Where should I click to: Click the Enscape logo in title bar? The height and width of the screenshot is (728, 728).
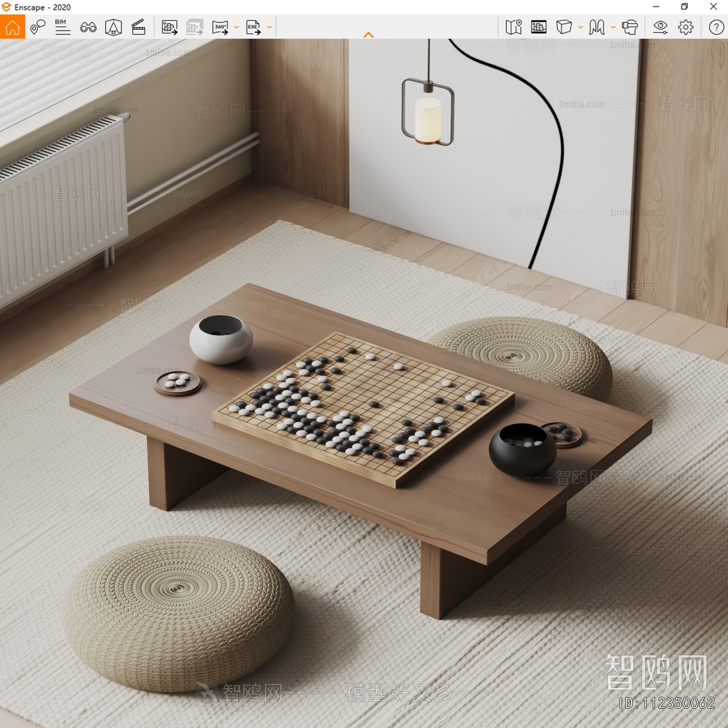(6, 7)
